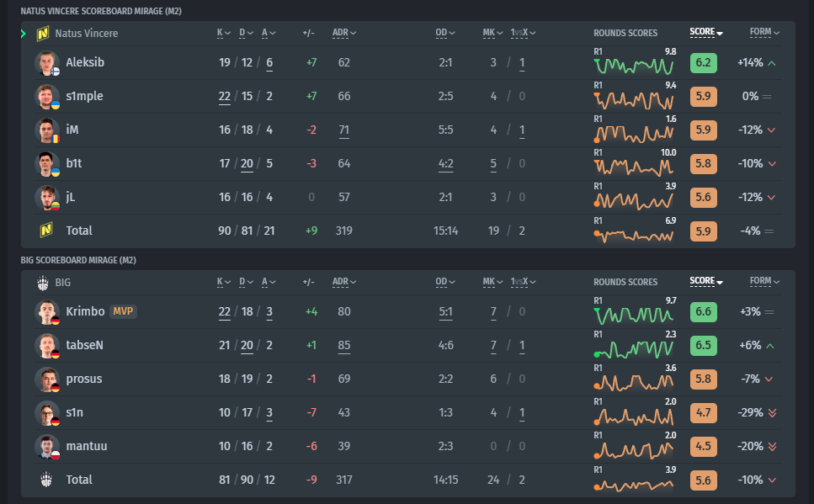Click BIG total +/- value -9
The height and width of the screenshot is (504, 814).
pos(311,480)
